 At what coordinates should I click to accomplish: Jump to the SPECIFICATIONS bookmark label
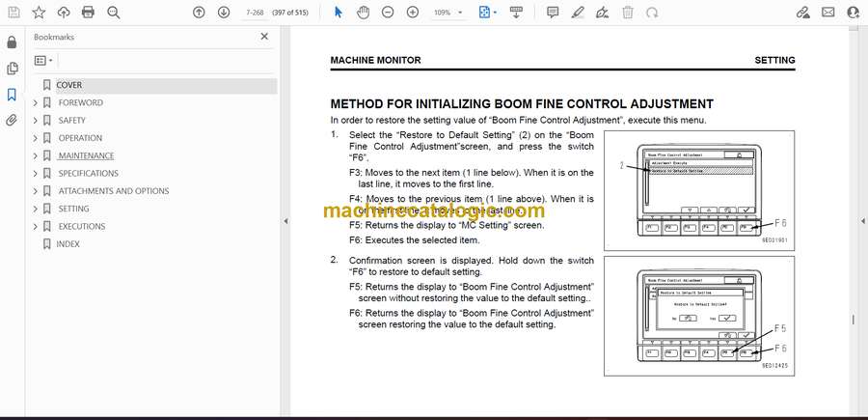tap(89, 174)
